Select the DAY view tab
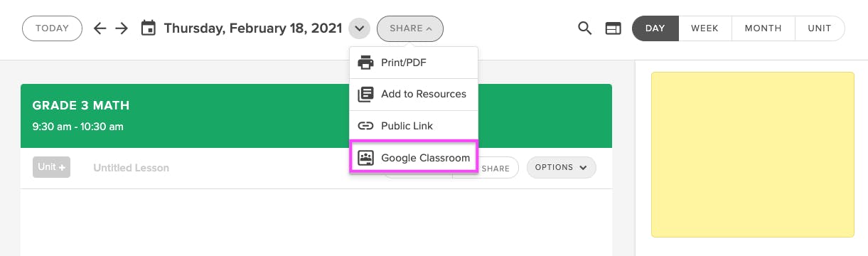The width and height of the screenshot is (868, 256). tap(655, 28)
